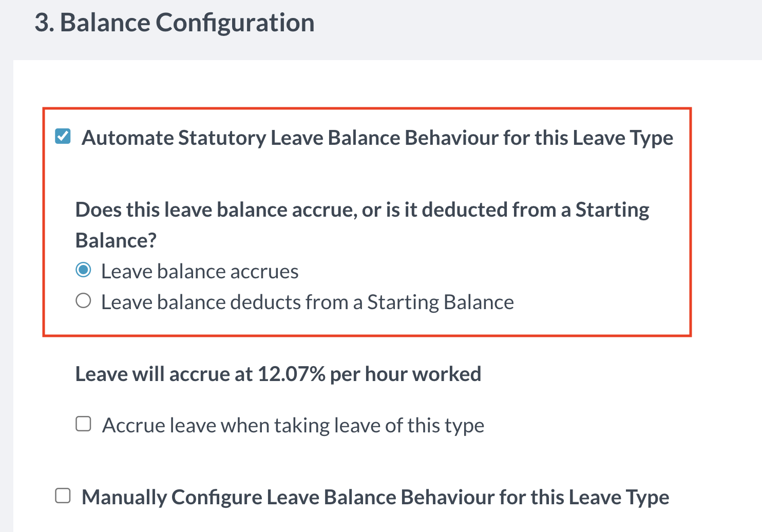The width and height of the screenshot is (762, 532).
Task: Click the Leave balance deducts from Starting Balance label
Action: click(x=307, y=302)
